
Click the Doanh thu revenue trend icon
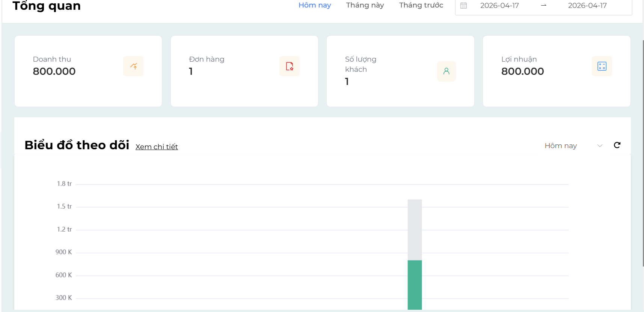tap(133, 66)
